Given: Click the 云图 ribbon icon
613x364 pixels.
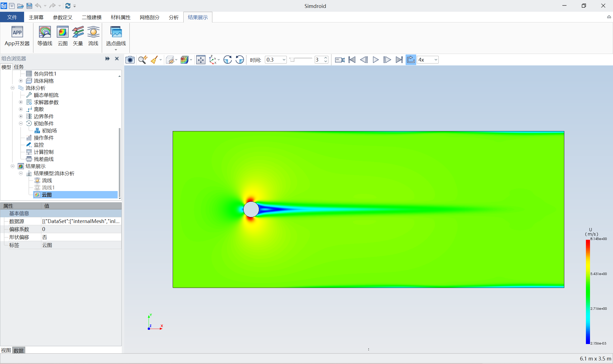Looking at the screenshot, I should coord(63,36).
